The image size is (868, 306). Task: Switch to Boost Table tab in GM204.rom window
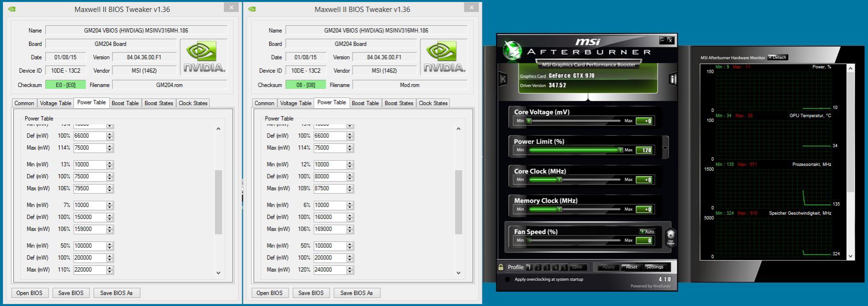(x=125, y=103)
